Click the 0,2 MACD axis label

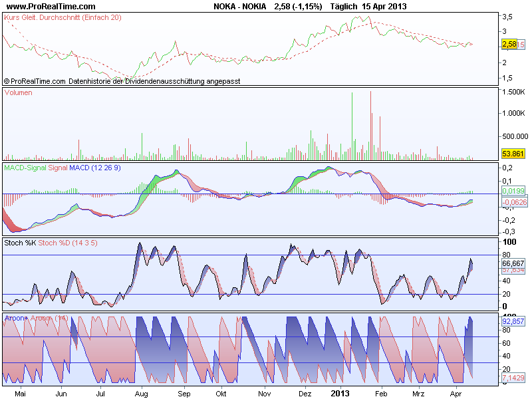click(x=507, y=168)
